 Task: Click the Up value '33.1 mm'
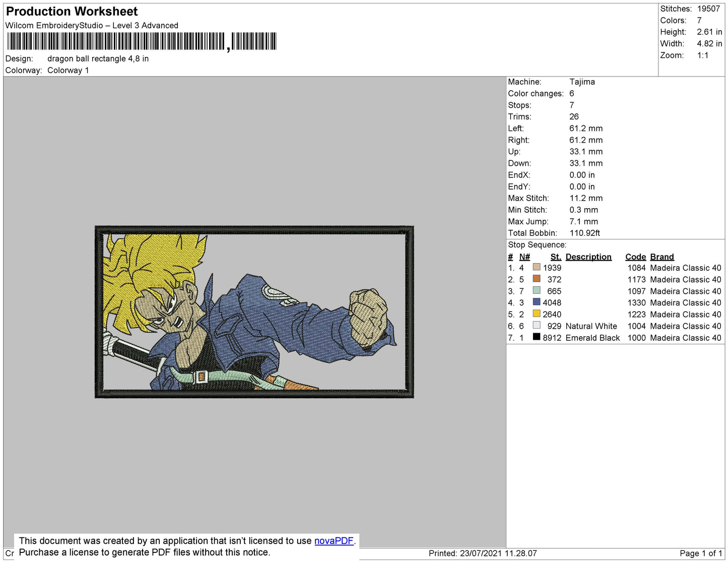coord(586,152)
